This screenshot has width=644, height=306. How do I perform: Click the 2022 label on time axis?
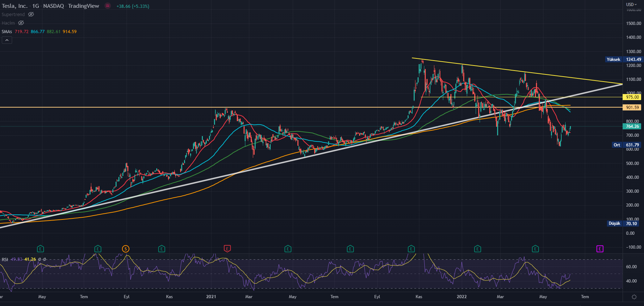point(462,297)
